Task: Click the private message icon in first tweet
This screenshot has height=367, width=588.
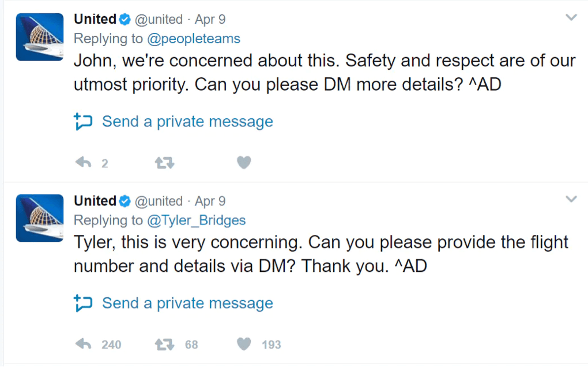Action: 84,122
